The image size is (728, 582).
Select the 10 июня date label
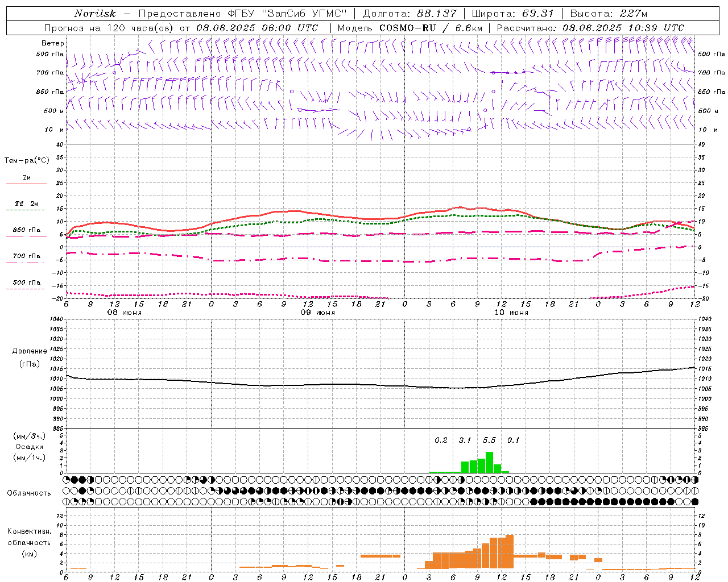511,313
